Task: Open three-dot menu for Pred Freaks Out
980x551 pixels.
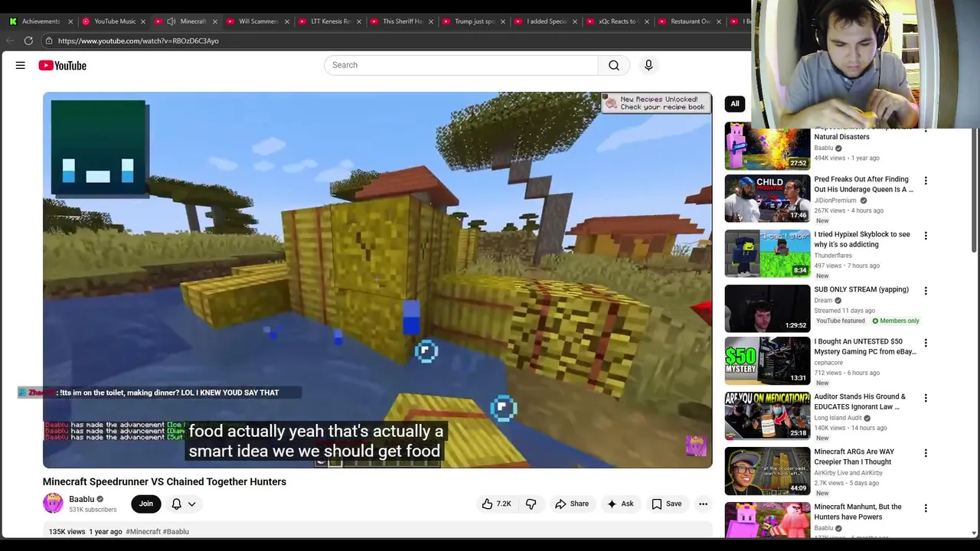Action: pos(926,181)
